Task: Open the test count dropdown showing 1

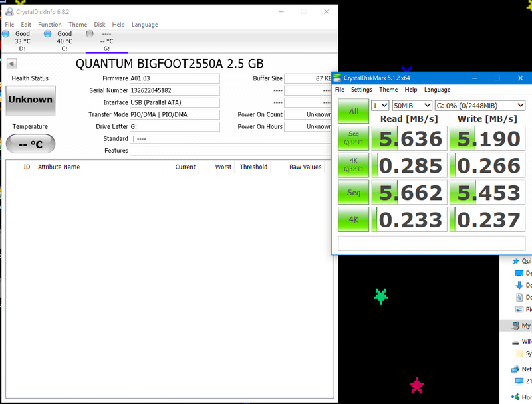Action: (380, 106)
